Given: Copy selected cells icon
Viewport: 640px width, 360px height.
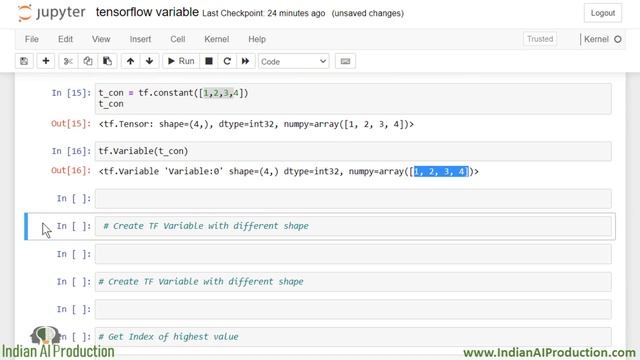Looking at the screenshot, I should click(88, 61).
